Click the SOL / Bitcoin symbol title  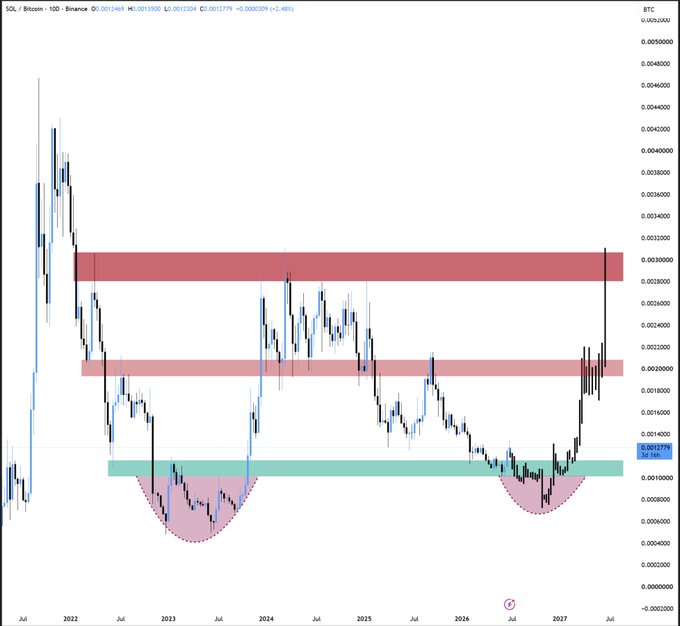26,9
